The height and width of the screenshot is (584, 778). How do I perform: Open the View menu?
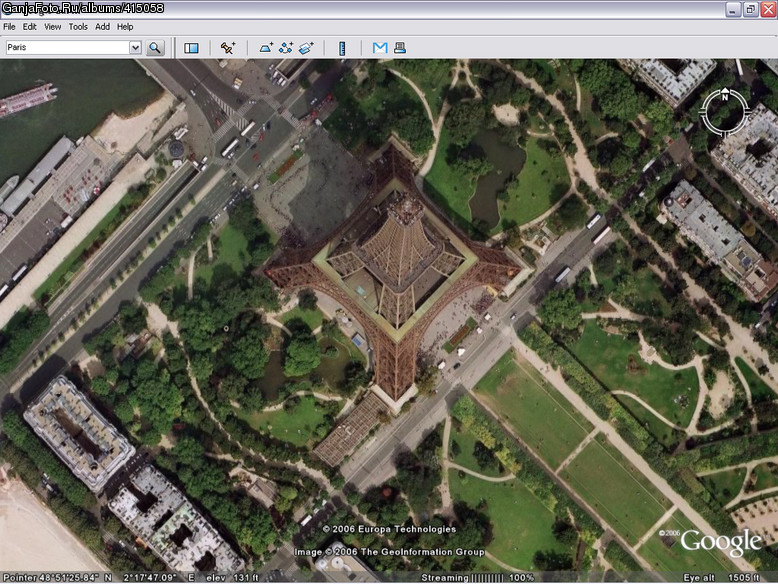[52, 27]
